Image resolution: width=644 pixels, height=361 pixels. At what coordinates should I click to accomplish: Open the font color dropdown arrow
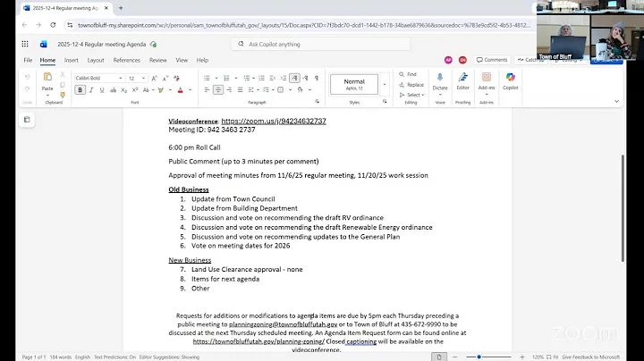[x=190, y=90]
